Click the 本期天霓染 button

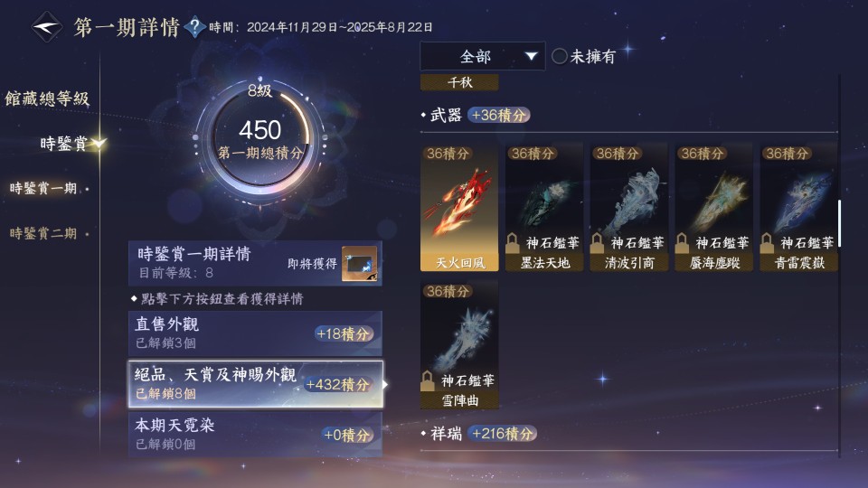point(255,435)
